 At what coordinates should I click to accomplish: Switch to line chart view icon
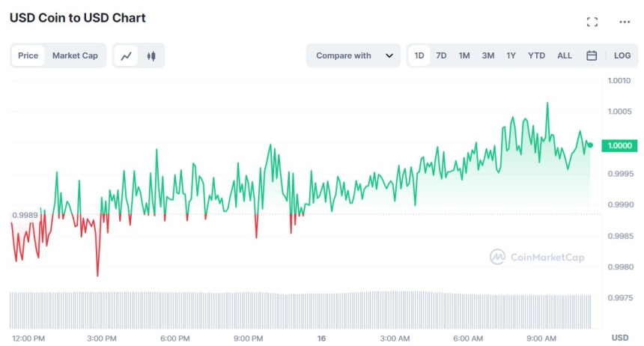click(127, 55)
